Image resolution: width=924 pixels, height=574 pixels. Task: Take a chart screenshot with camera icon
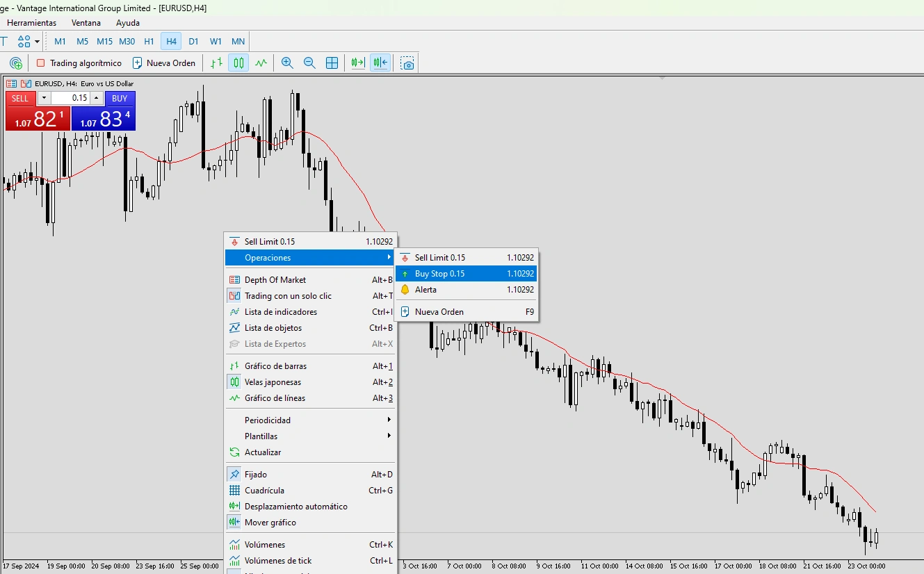pyautogui.click(x=408, y=63)
